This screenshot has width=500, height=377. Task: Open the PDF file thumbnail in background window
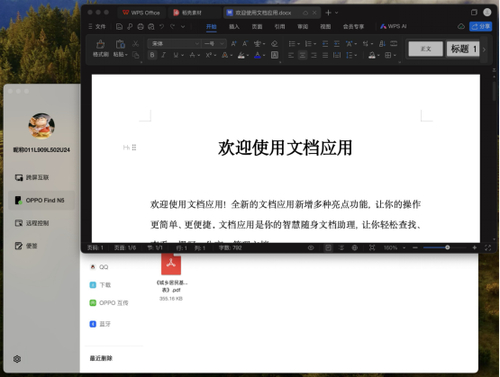[171, 265]
